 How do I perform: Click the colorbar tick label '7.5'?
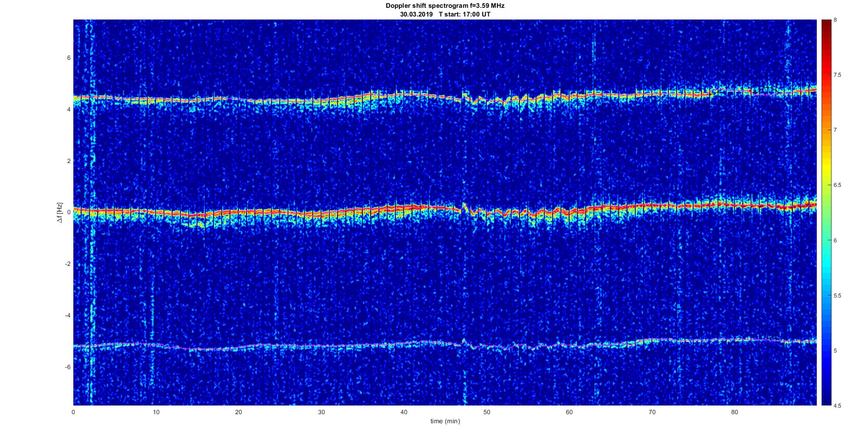pyautogui.click(x=837, y=75)
